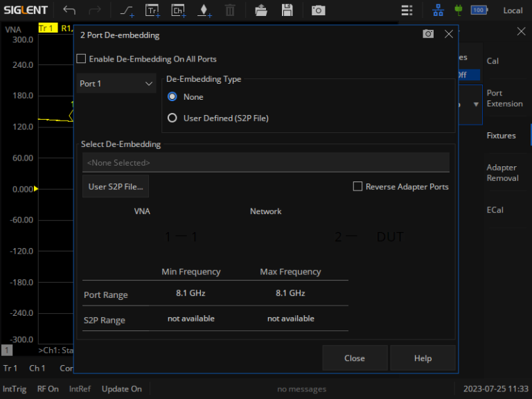Click the add marker icon
This screenshot has height=399, width=532.
(204, 10)
